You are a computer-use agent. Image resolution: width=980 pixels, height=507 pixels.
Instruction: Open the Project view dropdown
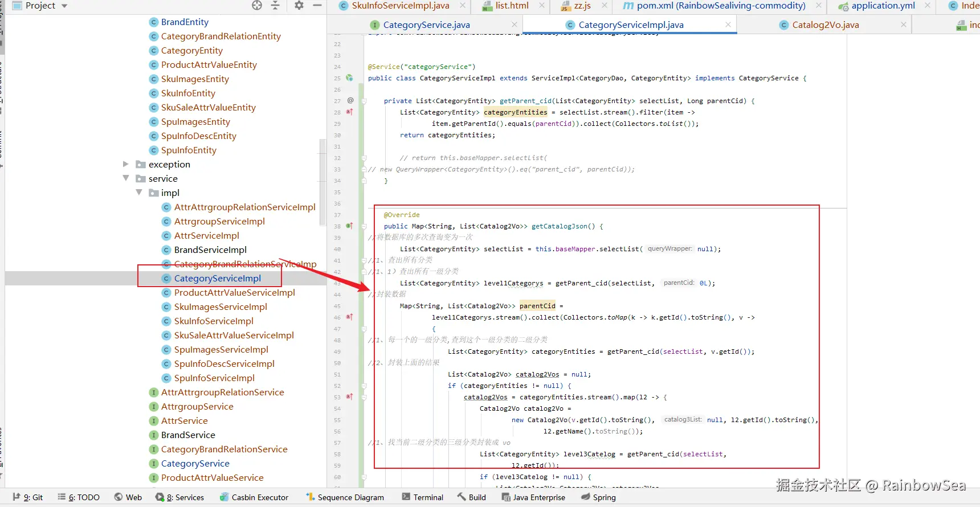tap(64, 6)
